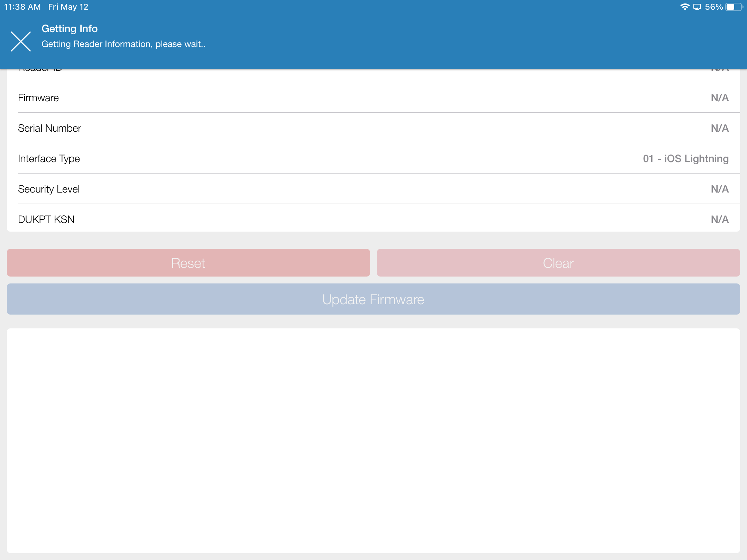747x560 pixels.
Task: Select the Serial Number row label
Action: 49,128
